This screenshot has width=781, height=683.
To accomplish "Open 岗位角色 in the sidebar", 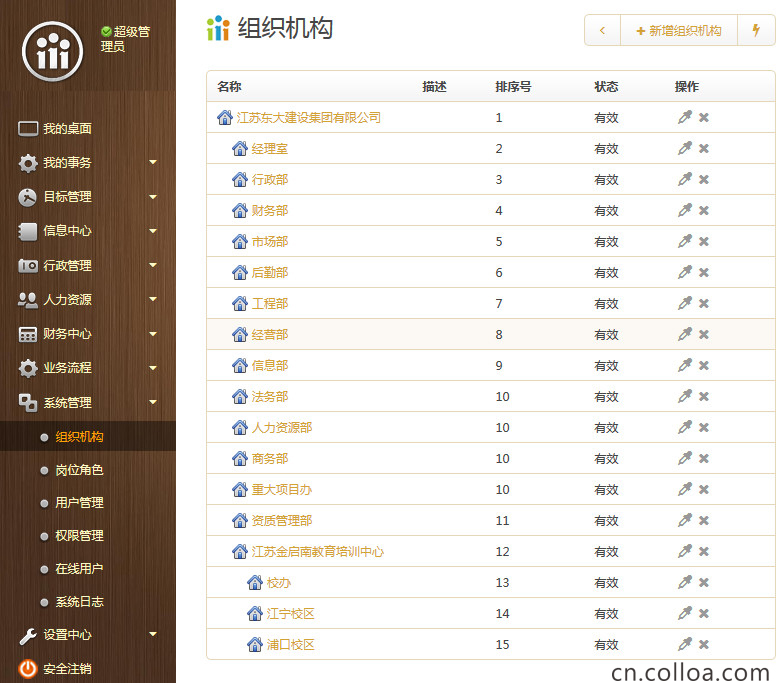I will pyautogui.click(x=79, y=469).
